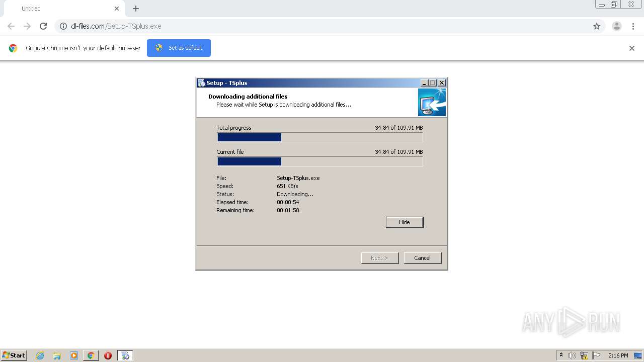Open the clock showing 2:16 PM
The height and width of the screenshot is (362, 644).
point(618,355)
